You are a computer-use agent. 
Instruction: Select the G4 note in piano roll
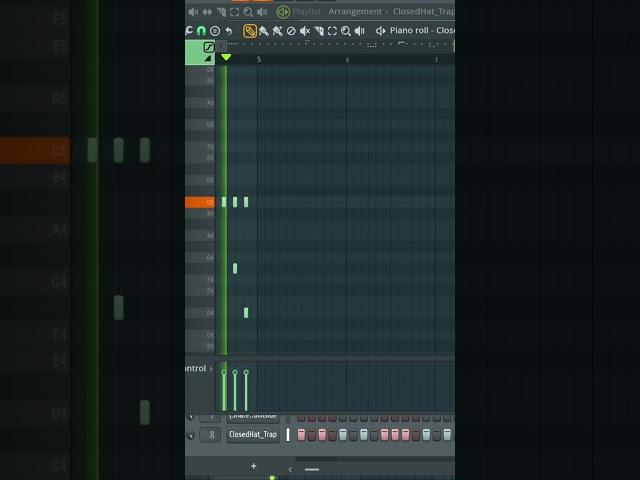click(235, 268)
